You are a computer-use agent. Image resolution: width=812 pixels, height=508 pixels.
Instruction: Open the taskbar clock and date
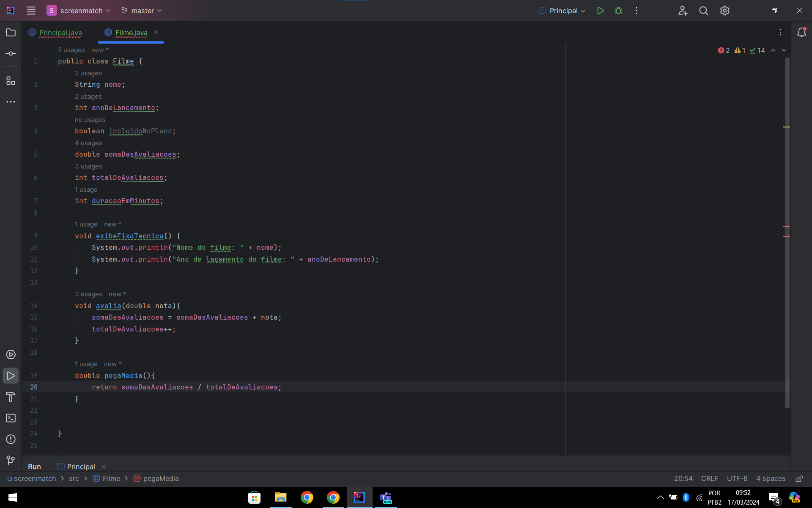point(743,497)
